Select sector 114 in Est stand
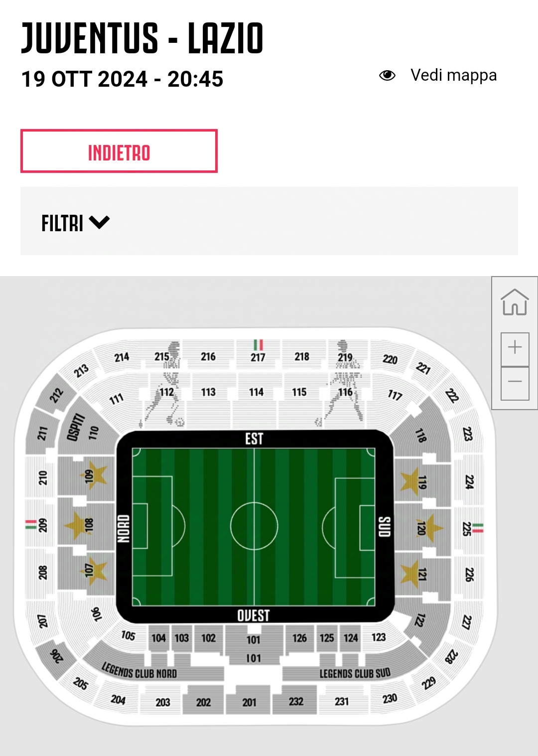The height and width of the screenshot is (756, 538). [257, 392]
